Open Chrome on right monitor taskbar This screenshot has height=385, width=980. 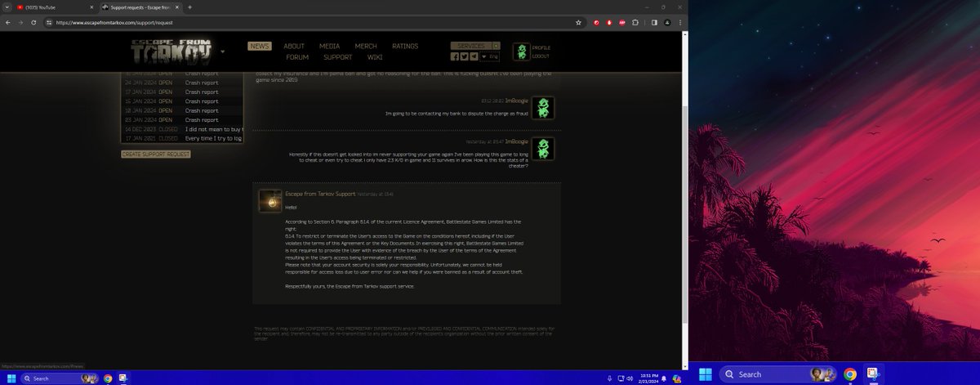(850, 374)
